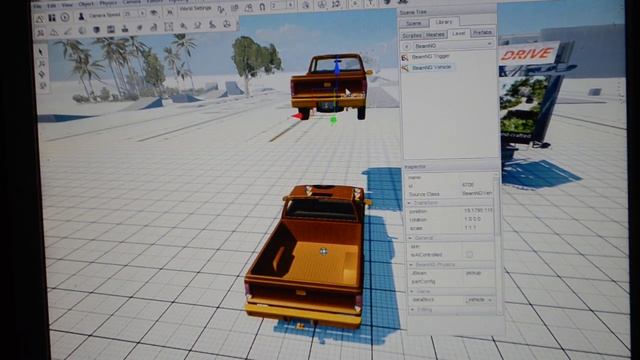
Task: Click the back arrow beside BeamNG dropdown
Action: coord(406,47)
